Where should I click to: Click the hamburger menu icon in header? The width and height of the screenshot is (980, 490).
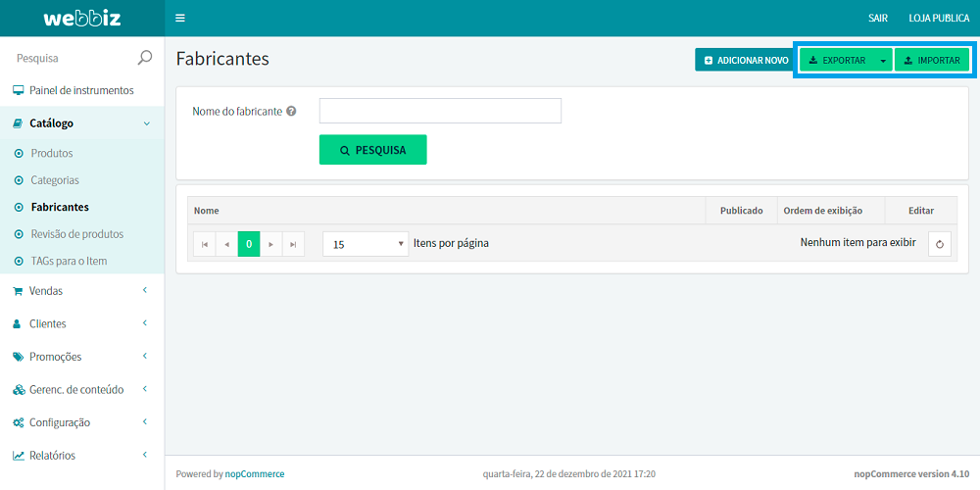click(x=179, y=18)
